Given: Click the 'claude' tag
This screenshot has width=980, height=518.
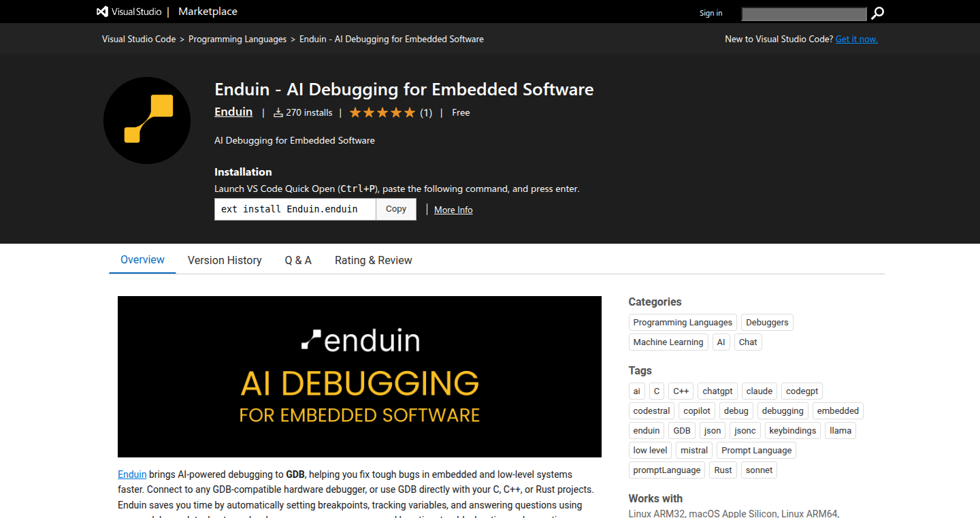Looking at the screenshot, I should pyautogui.click(x=759, y=391).
